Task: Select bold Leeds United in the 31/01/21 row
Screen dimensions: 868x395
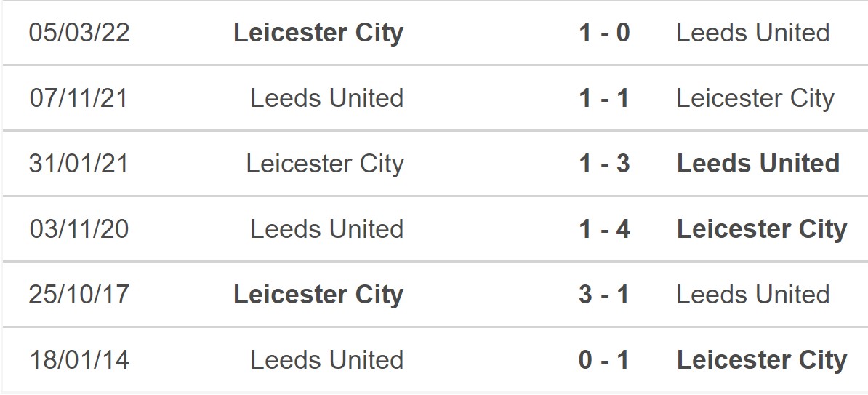Action: click(x=758, y=164)
